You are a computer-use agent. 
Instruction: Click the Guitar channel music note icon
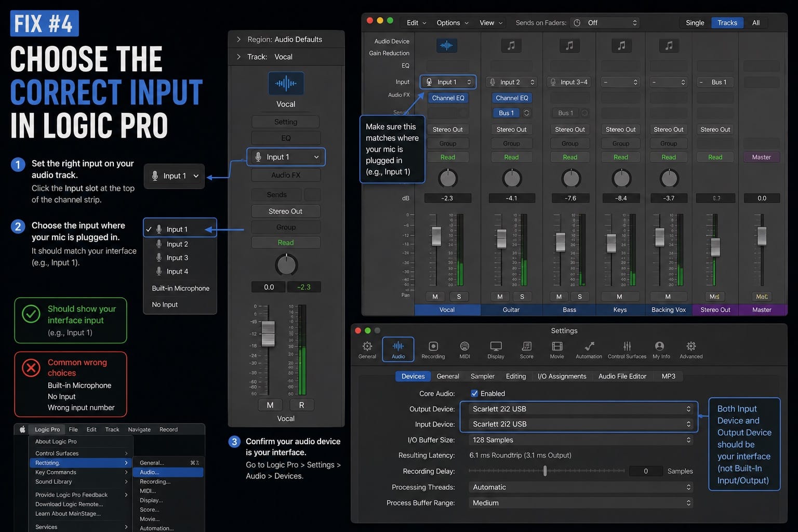(x=511, y=46)
